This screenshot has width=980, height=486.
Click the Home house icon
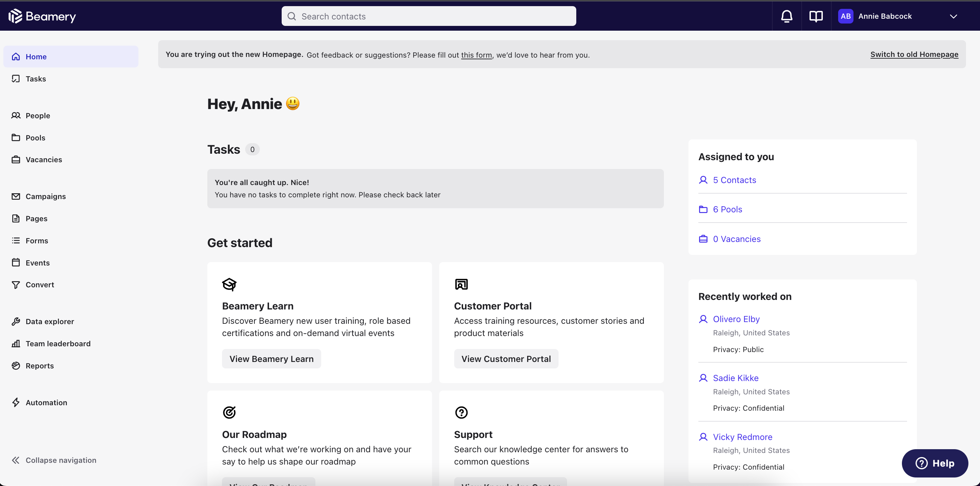tap(16, 57)
